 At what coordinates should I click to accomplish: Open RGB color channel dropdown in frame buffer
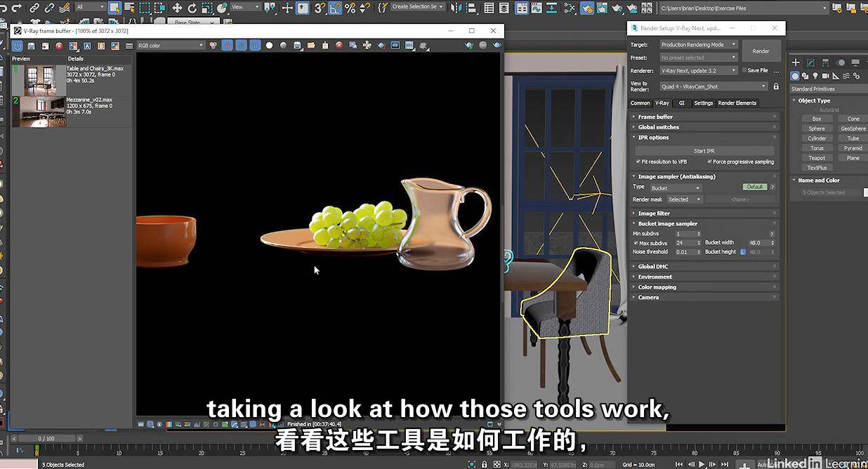tap(171, 46)
